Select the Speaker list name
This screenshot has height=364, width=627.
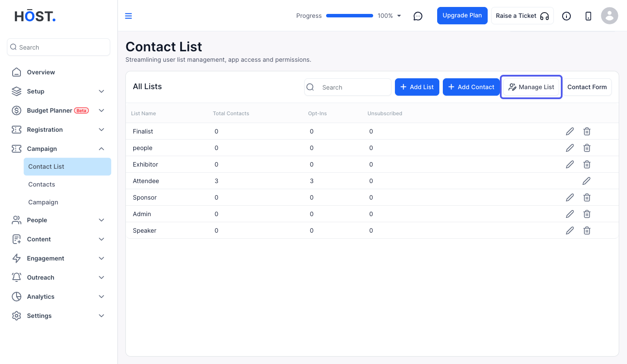(145, 230)
